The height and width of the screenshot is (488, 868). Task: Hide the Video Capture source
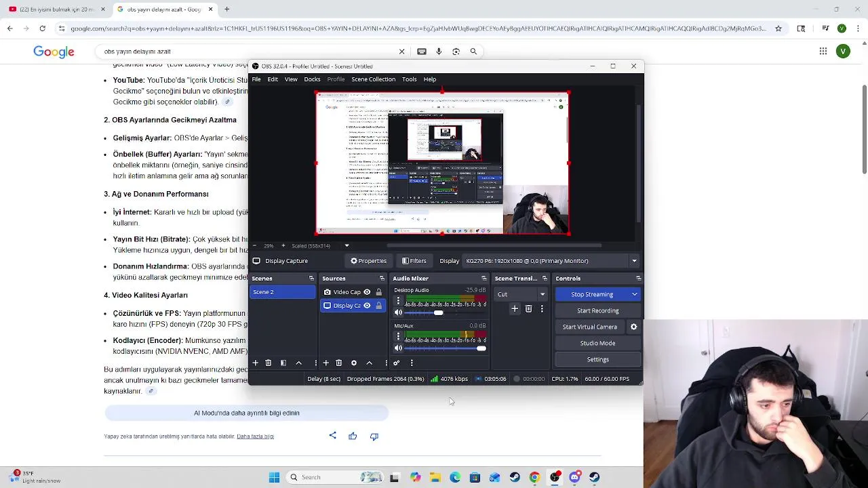pos(367,292)
